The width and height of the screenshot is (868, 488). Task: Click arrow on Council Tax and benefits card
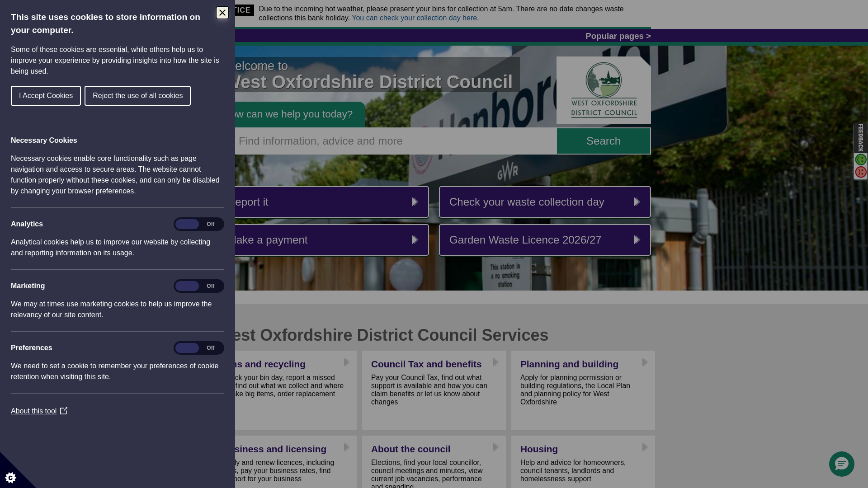click(496, 362)
